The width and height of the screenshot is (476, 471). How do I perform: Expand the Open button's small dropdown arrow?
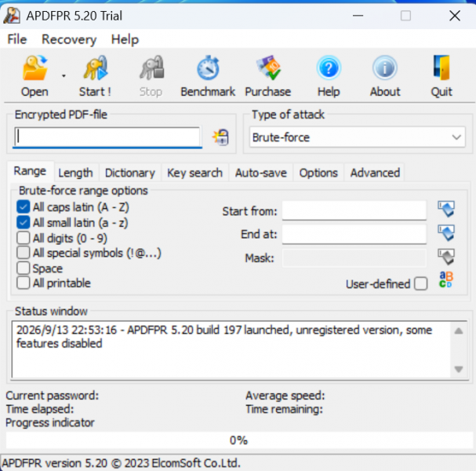tap(64, 75)
